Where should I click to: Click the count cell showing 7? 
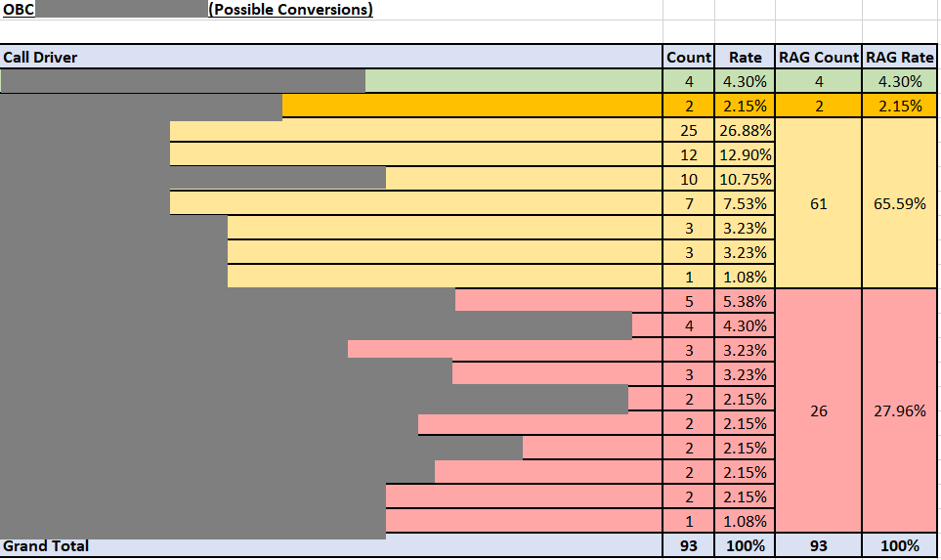[688, 203]
